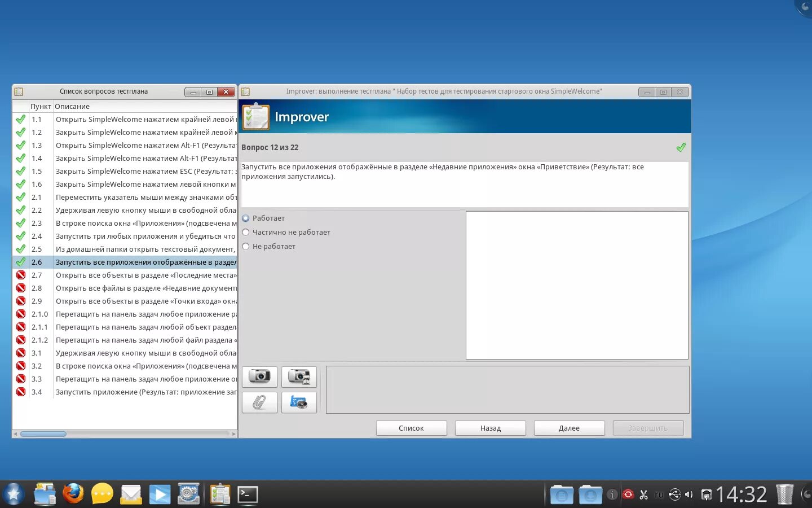Launch the file manager from the taskbar
This screenshot has width=812, height=508.
tap(45, 494)
